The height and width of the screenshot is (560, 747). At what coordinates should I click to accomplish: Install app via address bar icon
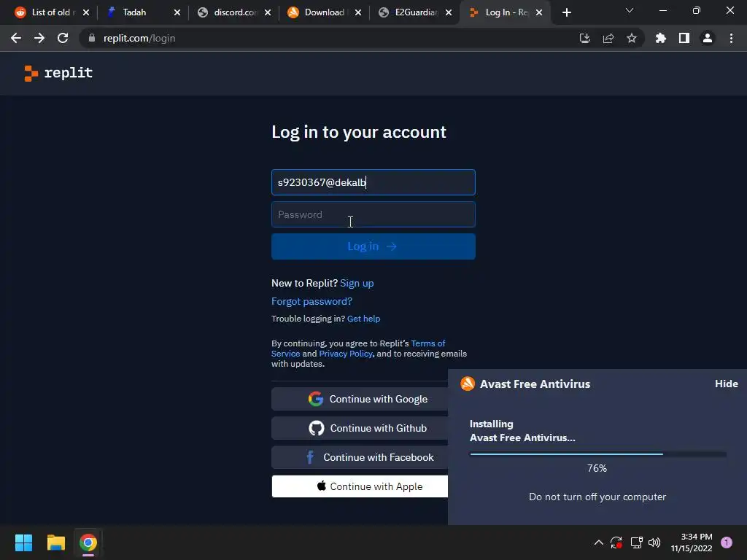[x=584, y=38]
